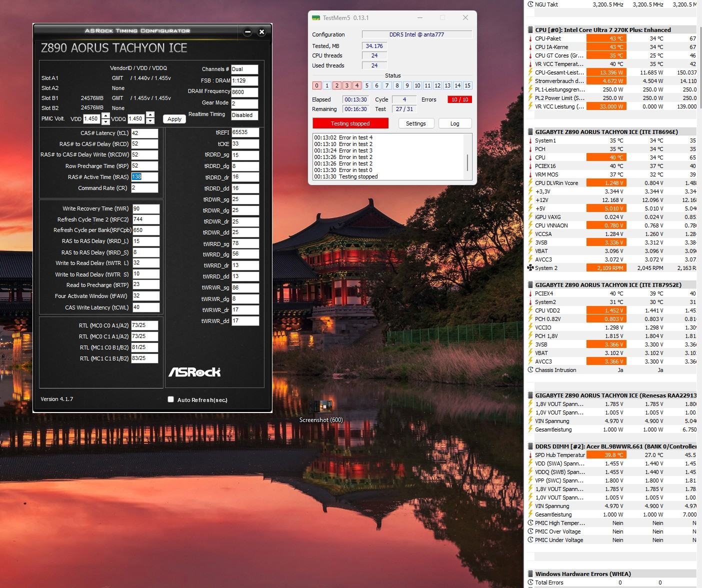The image size is (702, 588).
Task: Click the 2,109 RPM System 2 value
Action: click(x=606, y=268)
